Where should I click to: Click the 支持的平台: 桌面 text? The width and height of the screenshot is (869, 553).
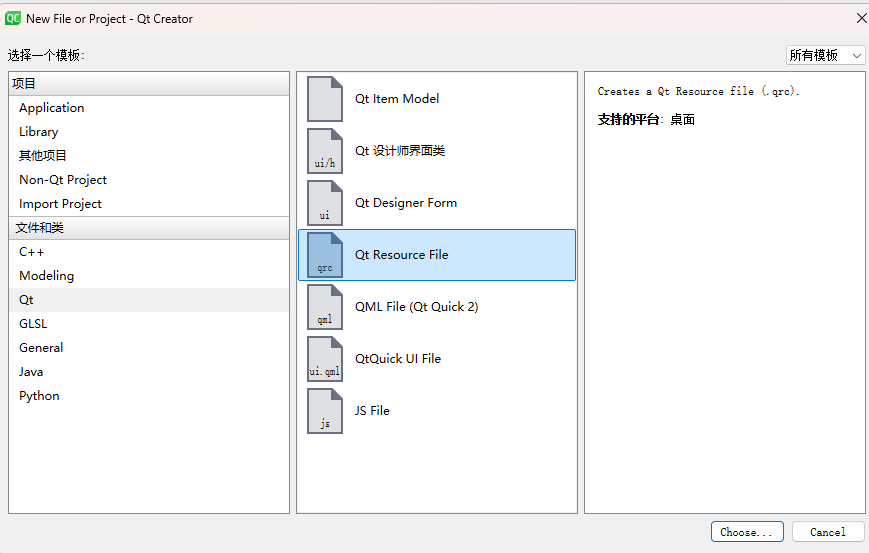[646, 119]
